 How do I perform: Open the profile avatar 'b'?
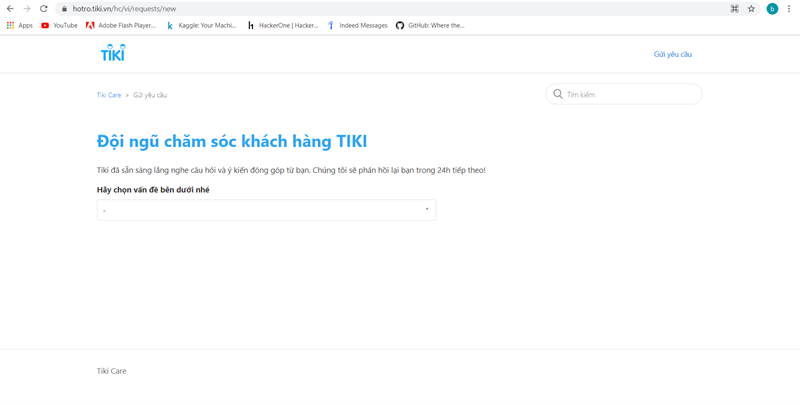[772, 9]
